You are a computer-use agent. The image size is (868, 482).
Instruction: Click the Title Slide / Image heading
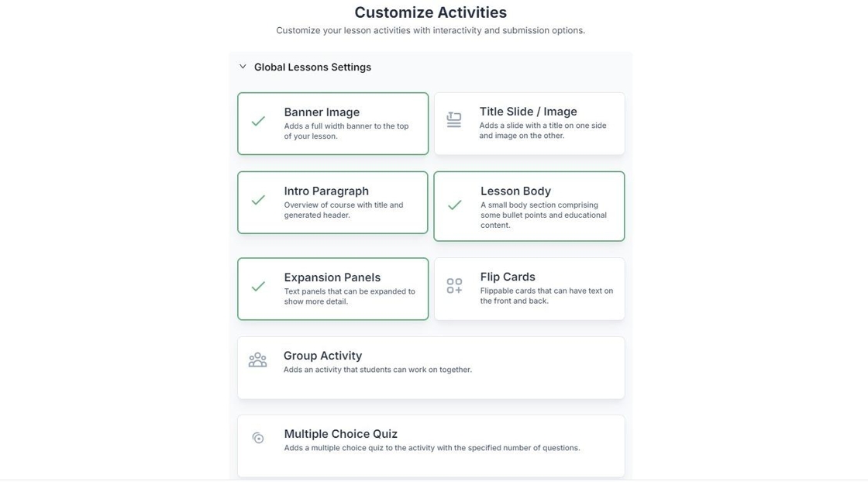(528, 112)
